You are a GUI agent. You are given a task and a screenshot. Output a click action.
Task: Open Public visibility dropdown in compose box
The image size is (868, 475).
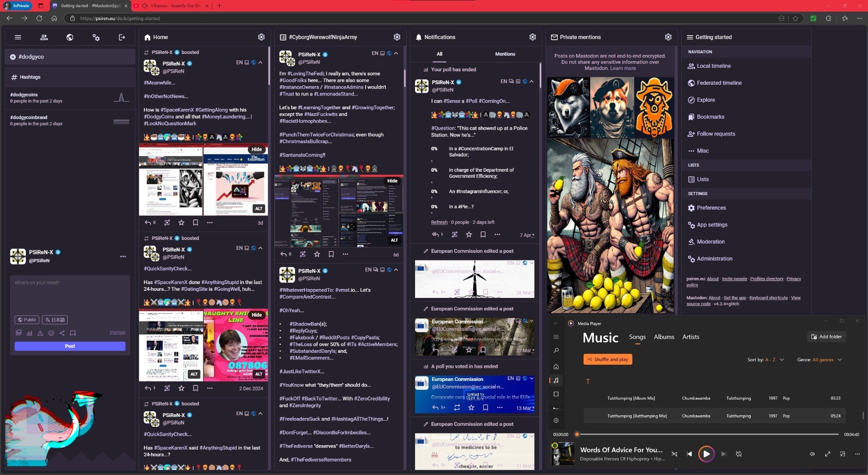click(x=27, y=320)
